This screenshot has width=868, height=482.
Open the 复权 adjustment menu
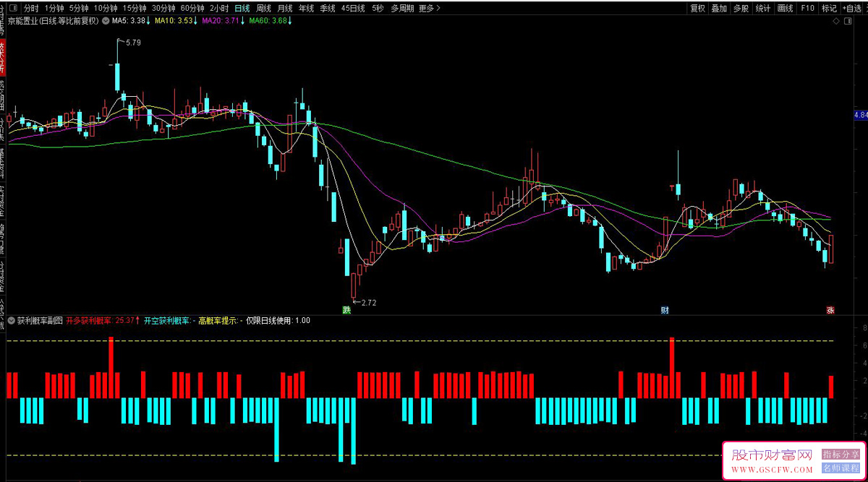pos(697,9)
